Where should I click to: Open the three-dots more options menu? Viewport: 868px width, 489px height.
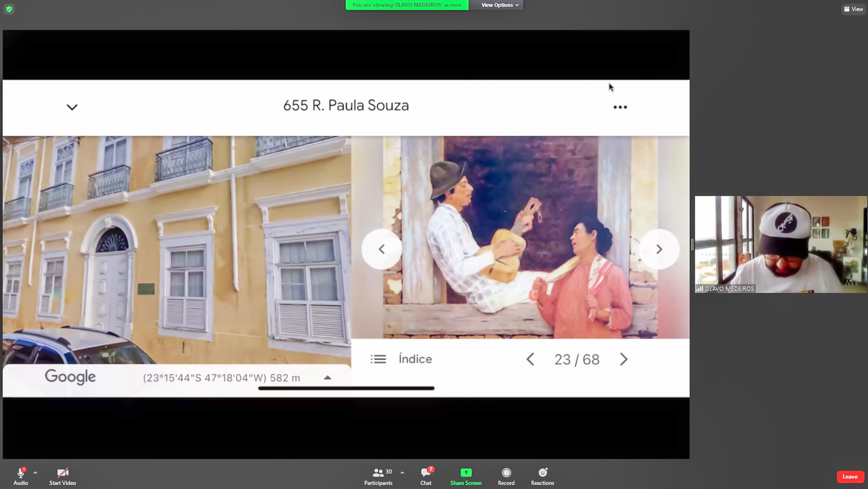[620, 107]
